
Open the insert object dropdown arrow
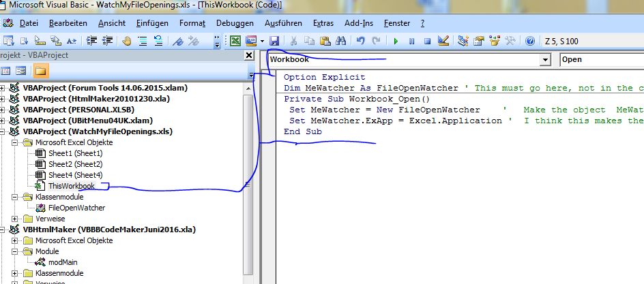(262, 41)
